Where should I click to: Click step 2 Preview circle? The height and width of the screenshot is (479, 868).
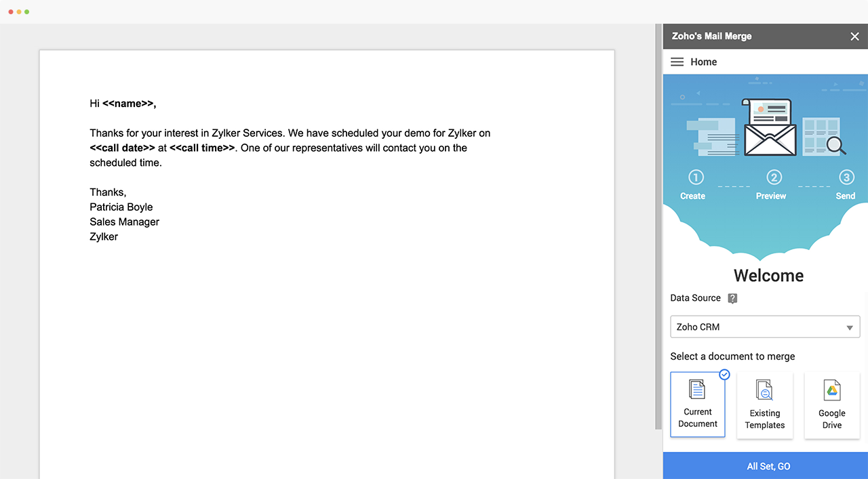coord(774,178)
